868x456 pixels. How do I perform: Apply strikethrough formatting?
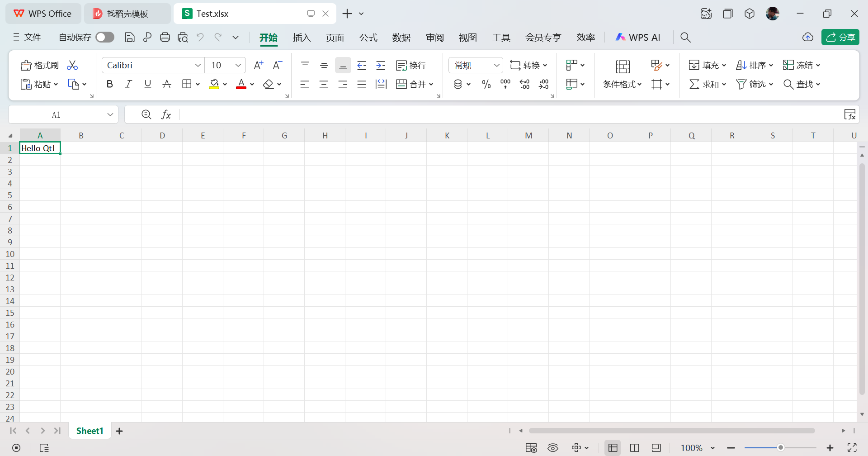[x=167, y=84]
